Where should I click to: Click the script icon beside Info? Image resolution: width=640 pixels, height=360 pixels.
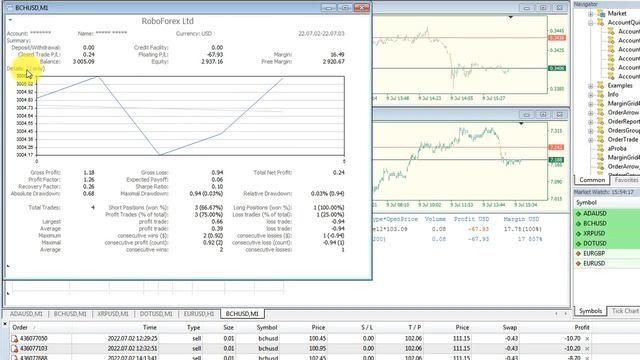click(600, 94)
